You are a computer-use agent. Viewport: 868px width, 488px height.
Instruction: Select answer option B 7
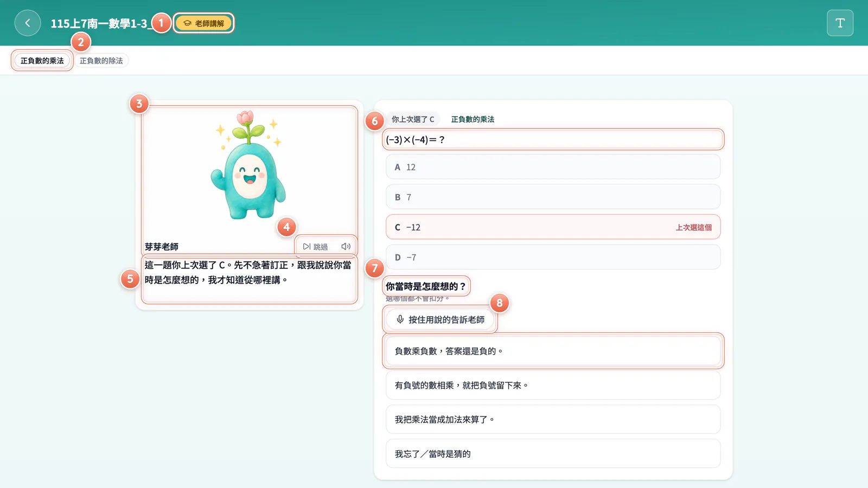(x=553, y=197)
